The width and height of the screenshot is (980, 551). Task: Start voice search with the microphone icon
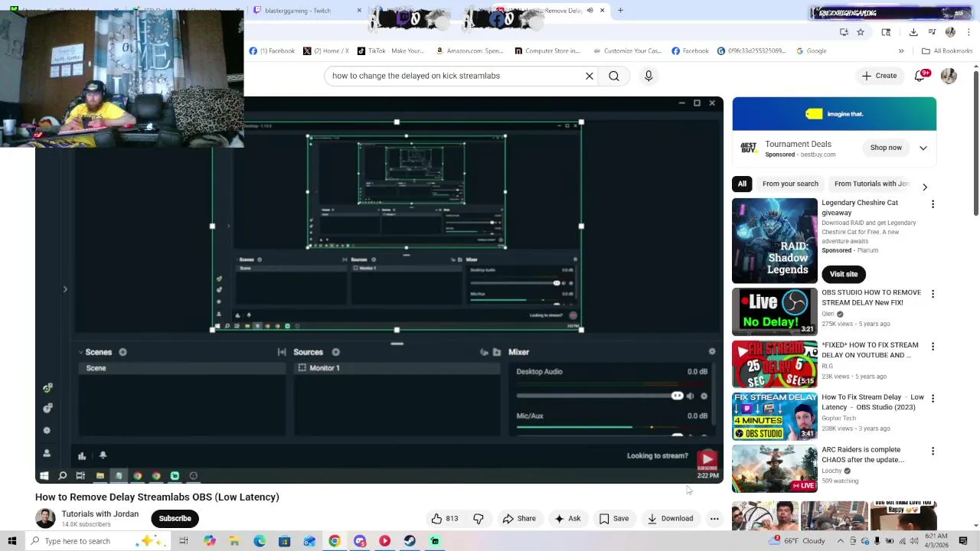point(648,76)
